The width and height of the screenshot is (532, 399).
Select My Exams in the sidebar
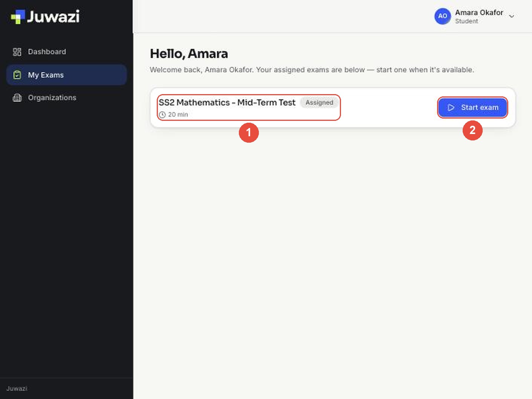coord(67,75)
